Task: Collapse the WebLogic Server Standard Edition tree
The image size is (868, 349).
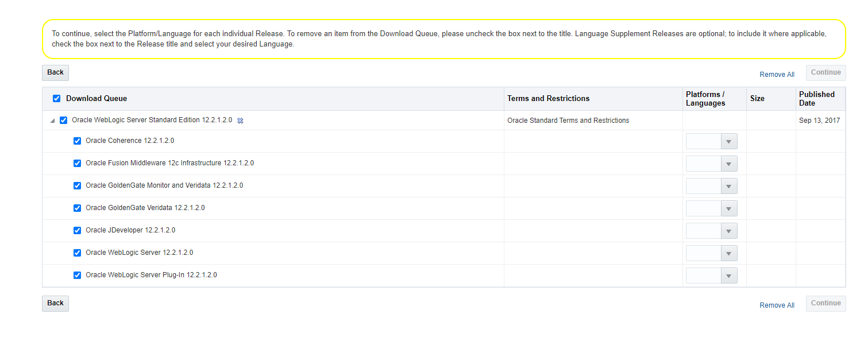Action: tap(53, 121)
